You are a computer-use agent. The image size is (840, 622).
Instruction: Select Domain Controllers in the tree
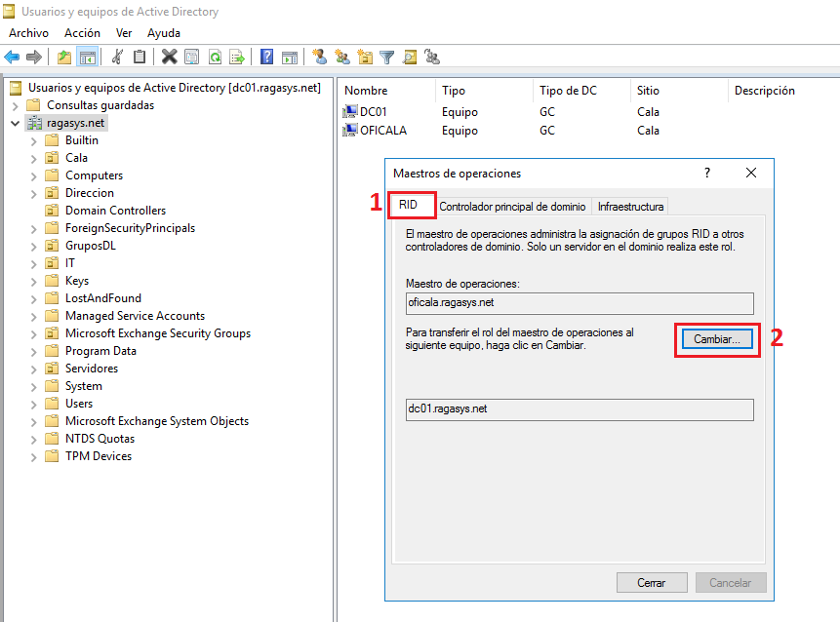pos(115,211)
